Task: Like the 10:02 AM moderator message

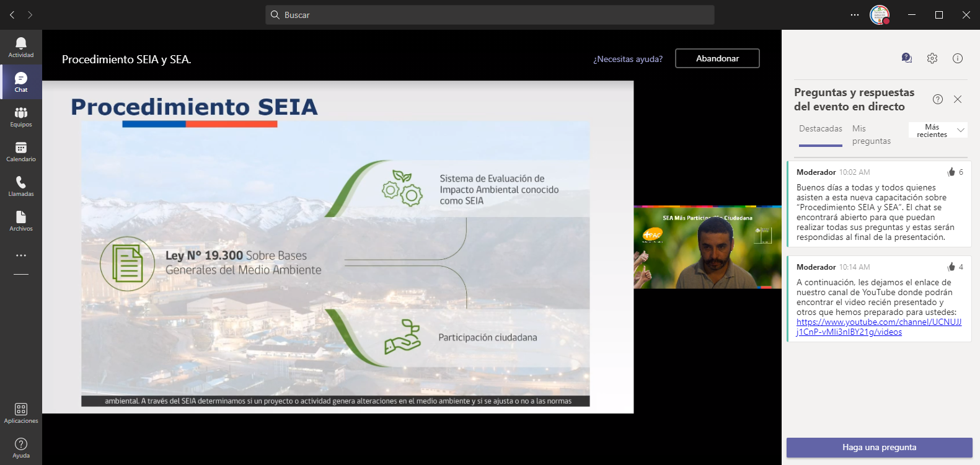Action: [x=951, y=172]
